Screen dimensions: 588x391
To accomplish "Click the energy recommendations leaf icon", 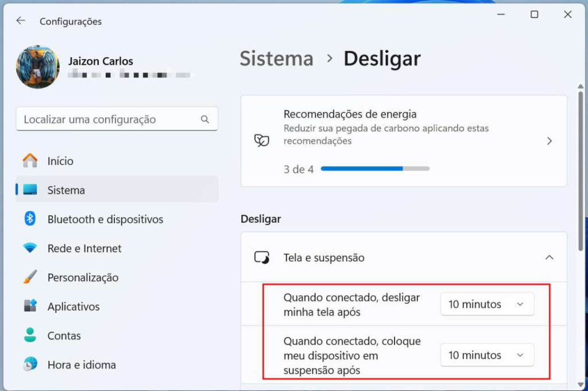I will [x=261, y=140].
